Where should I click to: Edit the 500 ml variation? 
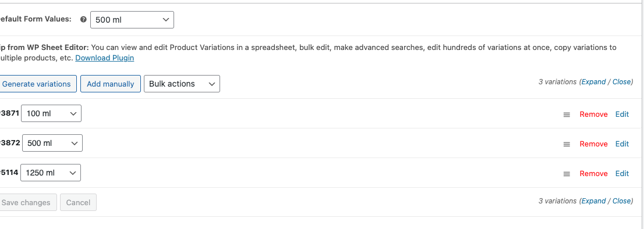[622, 144]
